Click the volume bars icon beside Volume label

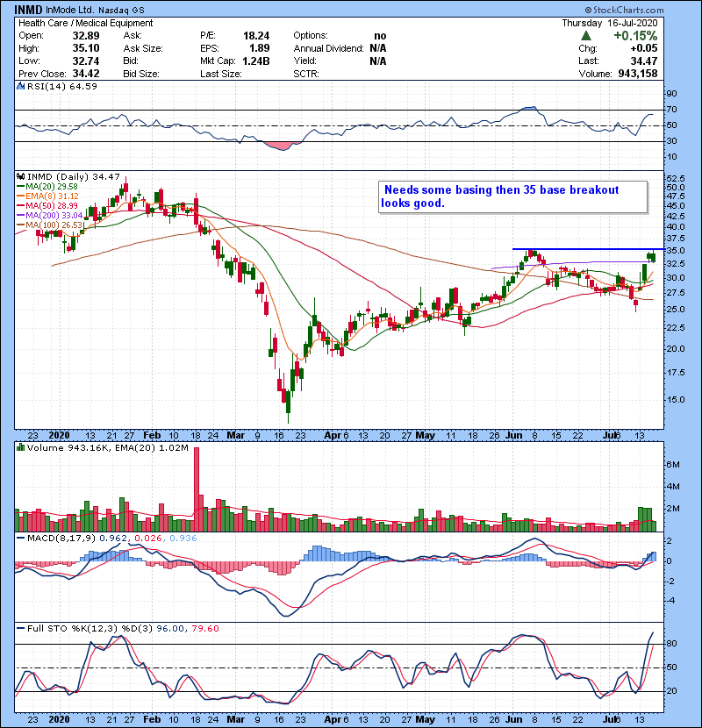[20, 448]
